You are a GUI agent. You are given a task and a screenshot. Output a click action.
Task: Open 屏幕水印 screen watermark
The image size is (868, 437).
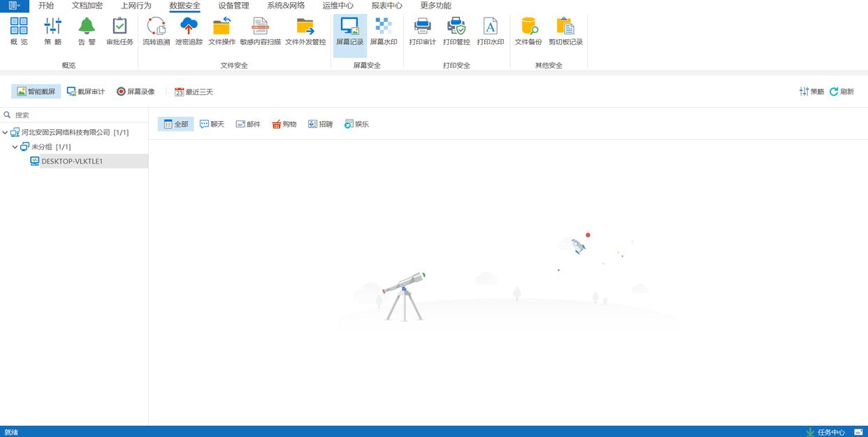383,32
